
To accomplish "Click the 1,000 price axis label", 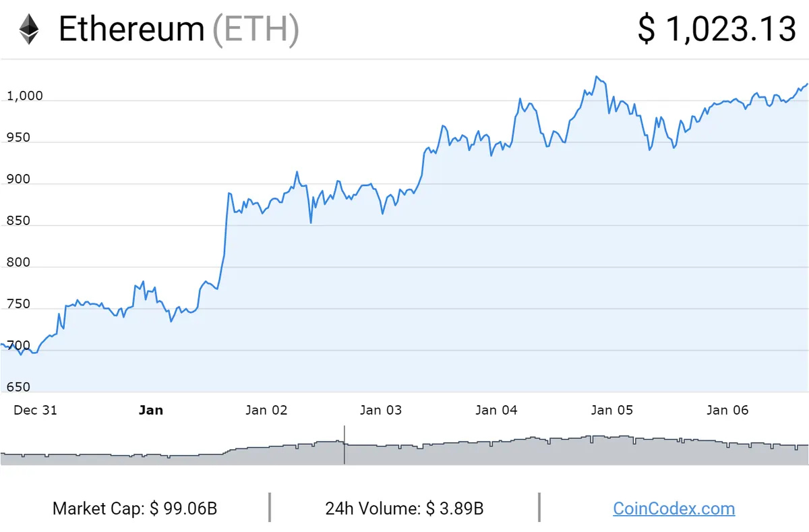I will (24, 96).
